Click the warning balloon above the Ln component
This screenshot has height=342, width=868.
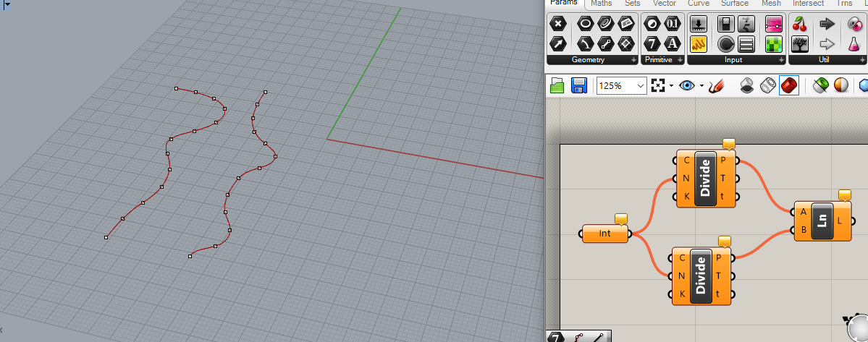[x=845, y=194]
